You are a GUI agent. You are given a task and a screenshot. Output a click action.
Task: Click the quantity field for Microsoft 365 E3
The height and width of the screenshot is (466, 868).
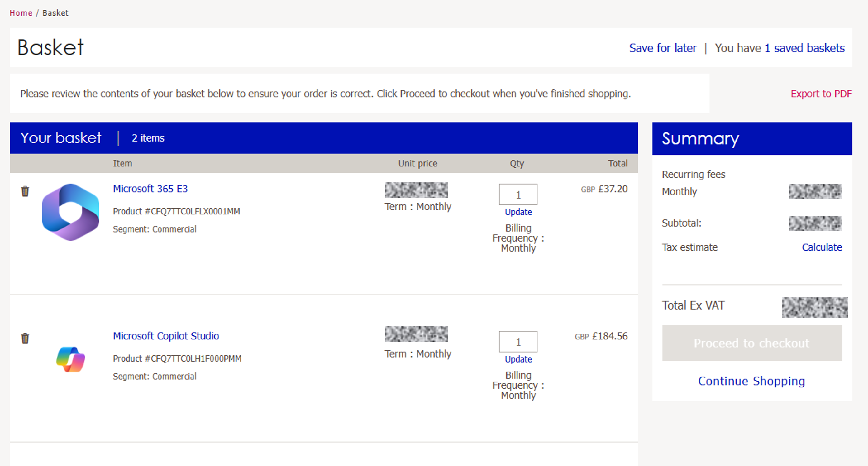point(518,195)
